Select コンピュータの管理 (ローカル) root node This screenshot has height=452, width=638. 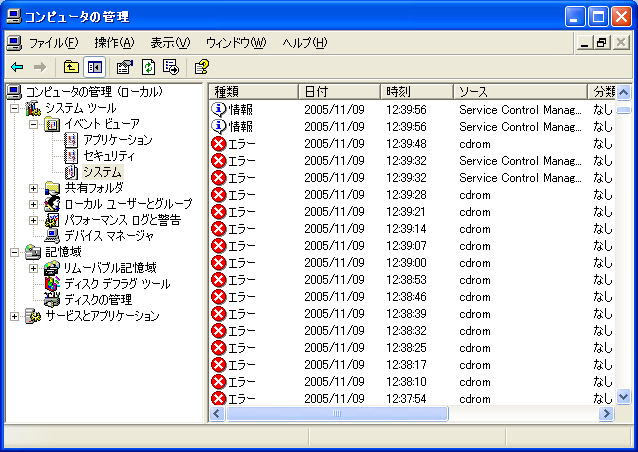coord(94,92)
